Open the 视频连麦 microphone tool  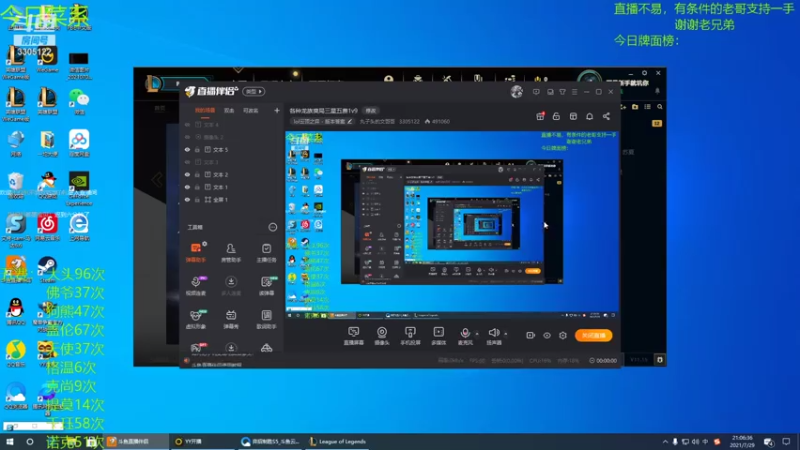click(196, 286)
